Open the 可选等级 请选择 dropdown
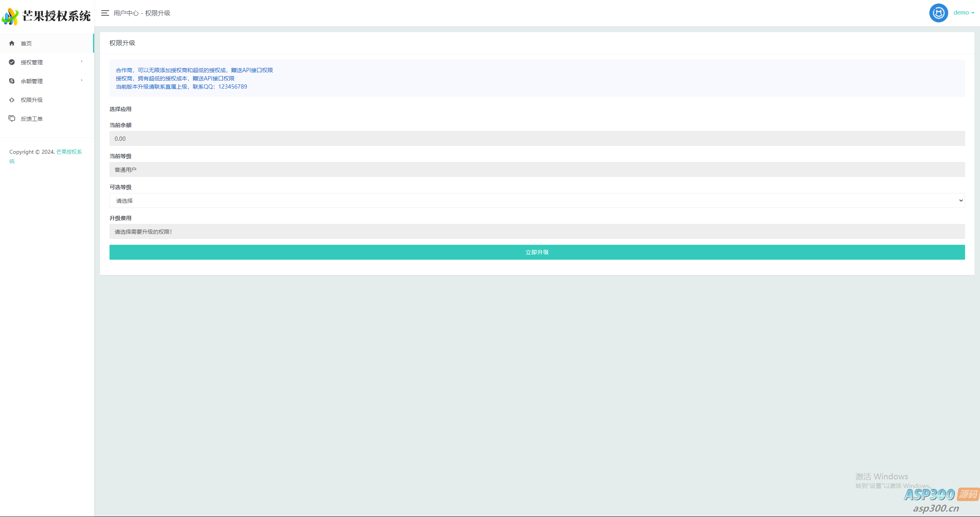 pyautogui.click(x=537, y=200)
